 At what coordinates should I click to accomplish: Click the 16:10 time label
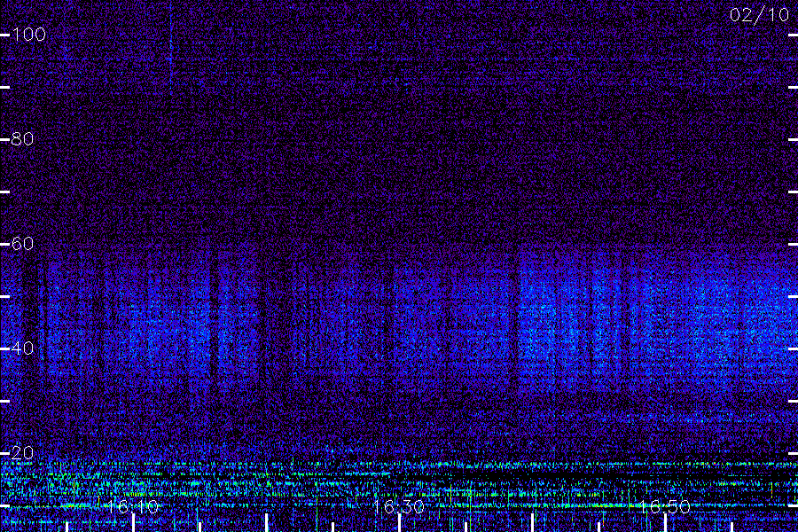tap(133, 506)
